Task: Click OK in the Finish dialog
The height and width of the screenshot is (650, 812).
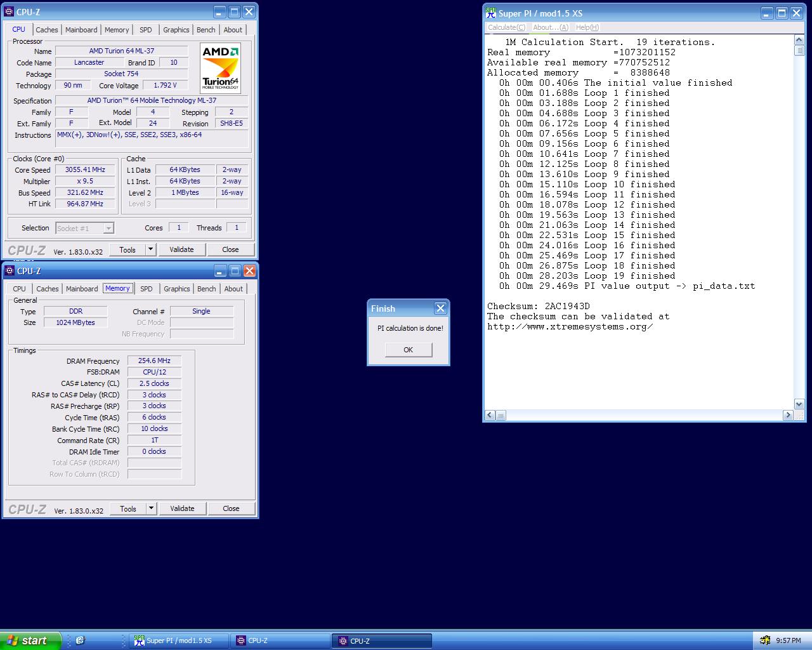Action: pos(409,350)
